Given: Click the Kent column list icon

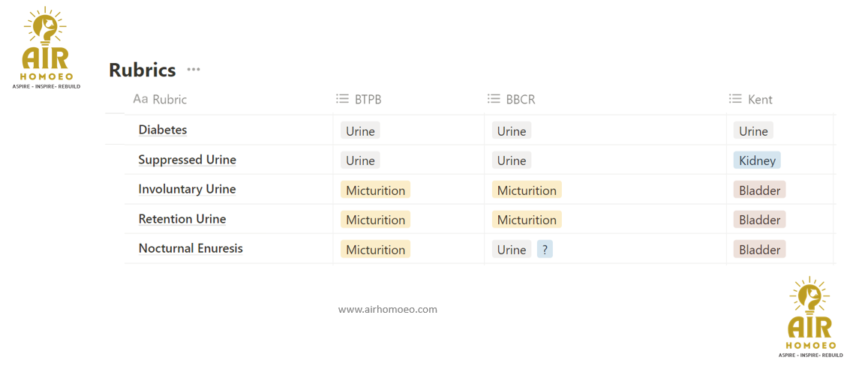Looking at the screenshot, I should point(735,99).
